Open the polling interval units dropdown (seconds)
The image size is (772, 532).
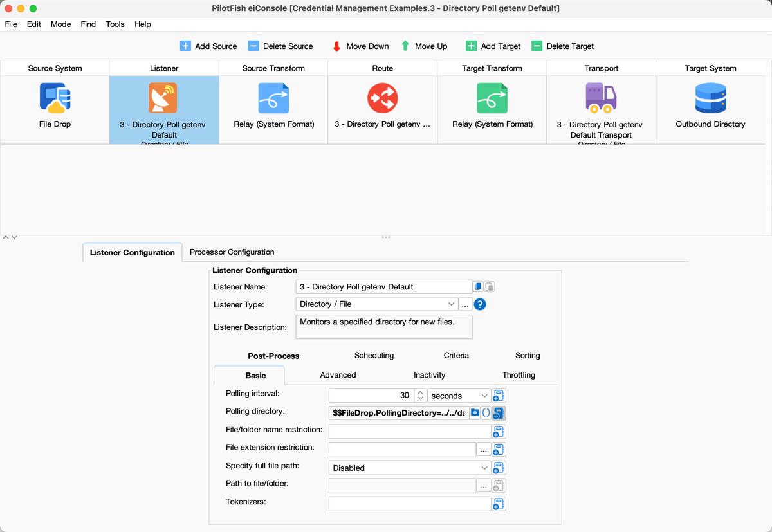tap(459, 396)
